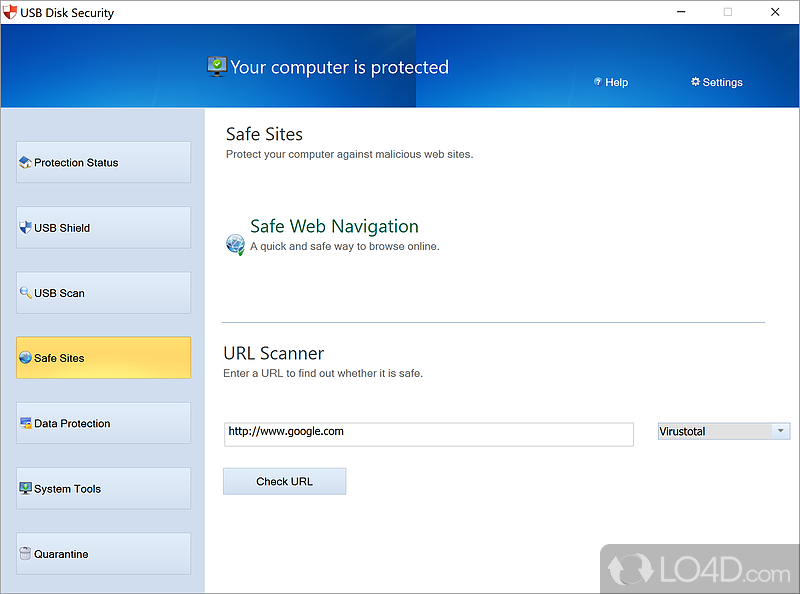Click the USB Disk Security title bar icon

(x=12, y=12)
